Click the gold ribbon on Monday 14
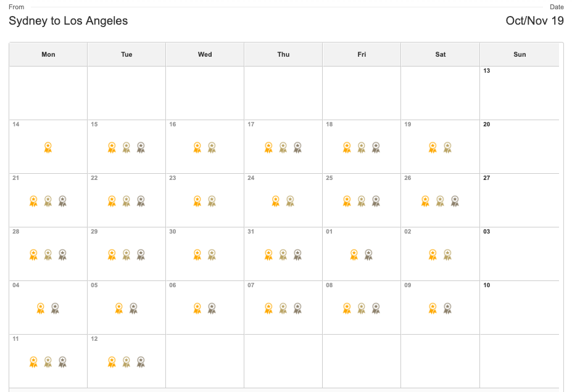572x392 pixels. (48, 147)
